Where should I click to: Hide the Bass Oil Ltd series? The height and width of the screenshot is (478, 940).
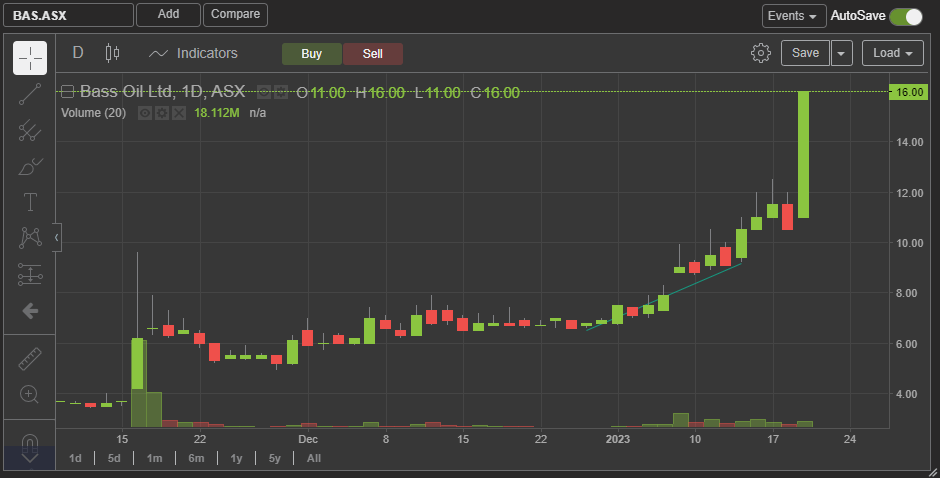click(x=263, y=92)
